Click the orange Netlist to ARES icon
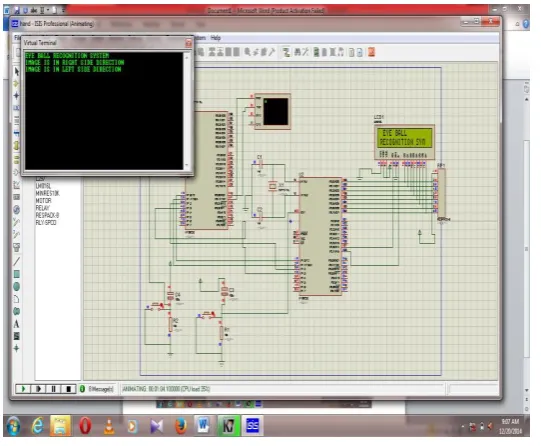The height and width of the screenshot is (446, 541). click(x=371, y=52)
